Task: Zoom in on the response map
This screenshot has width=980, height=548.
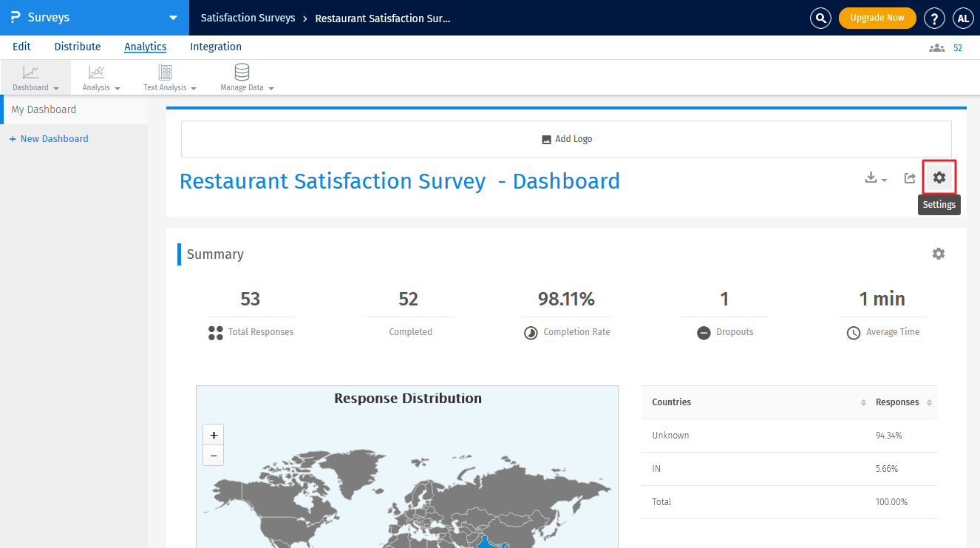Action: click(213, 435)
